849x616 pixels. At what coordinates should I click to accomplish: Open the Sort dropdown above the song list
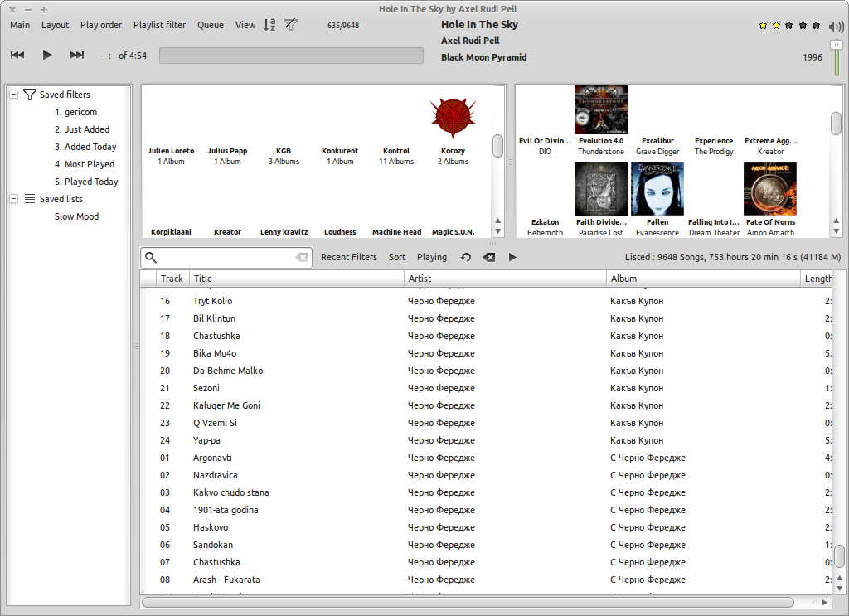pos(397,257)
